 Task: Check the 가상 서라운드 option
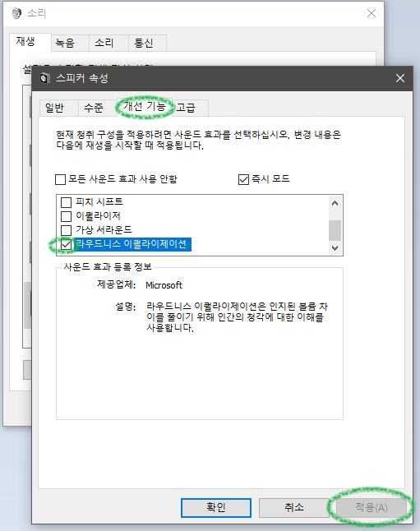pos(66,230)
